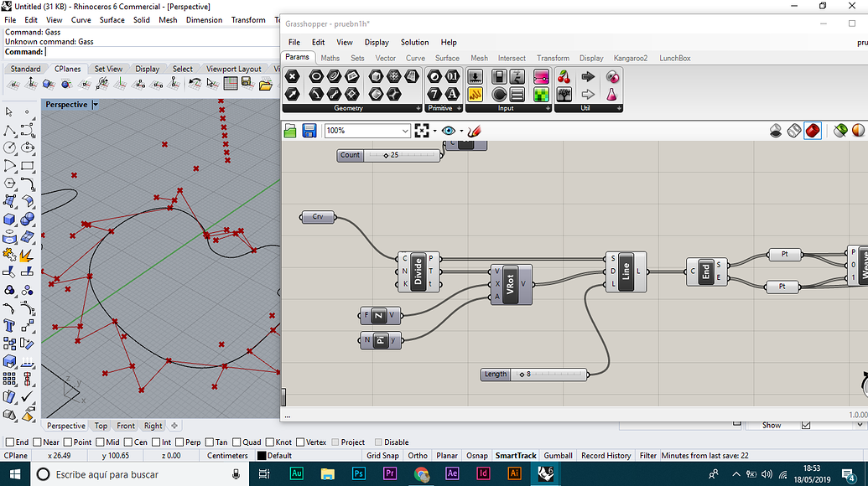Open the eye preview settings dropdown arrow
The image size is (868, 486).
point(461,132)
